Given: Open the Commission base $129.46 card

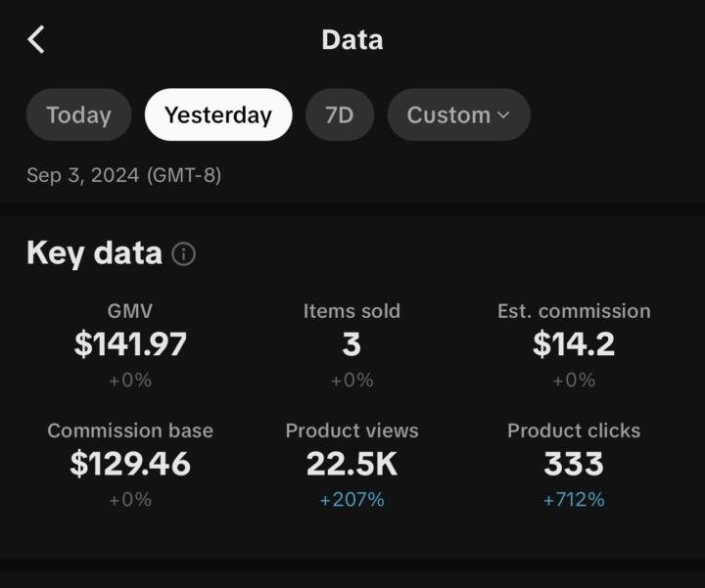Looking at the screenshot, I should coord(130,463).
